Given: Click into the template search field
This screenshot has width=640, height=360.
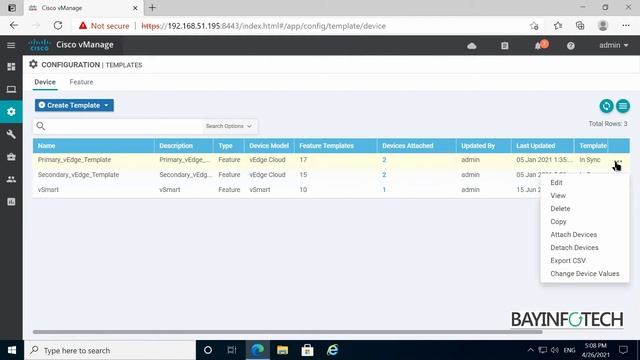Looking at the screenshot, I should 124,126.
